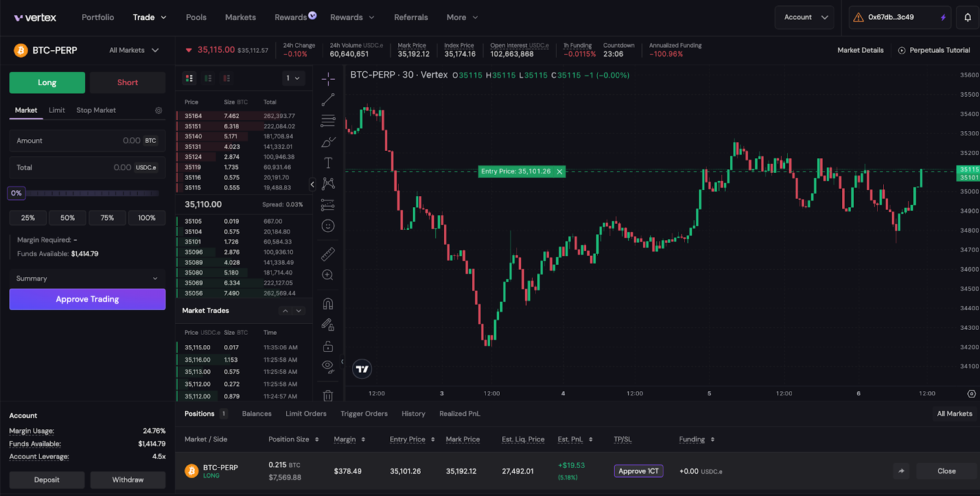The width and height of the screenshot is (980, 496).
Task: Toggle magnet mode for drawings
Action: pyautogui.click(x=328, y=303)
